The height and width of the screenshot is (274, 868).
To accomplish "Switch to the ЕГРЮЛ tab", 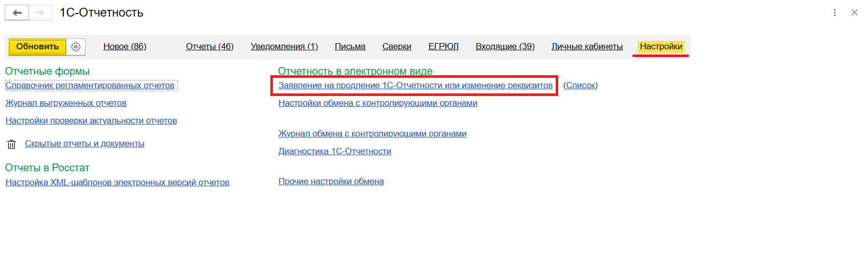I will (x=443, y=47).
